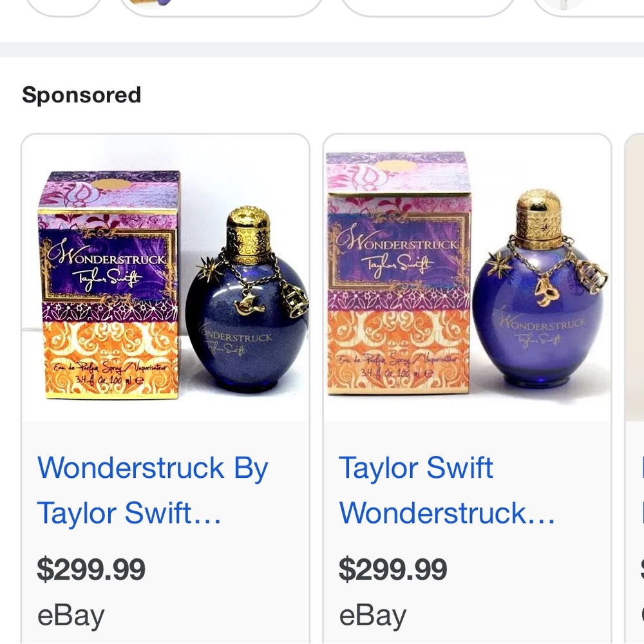Click the third card in the top carousel
The height and width of the screenshot is (644, 644).
427,6
